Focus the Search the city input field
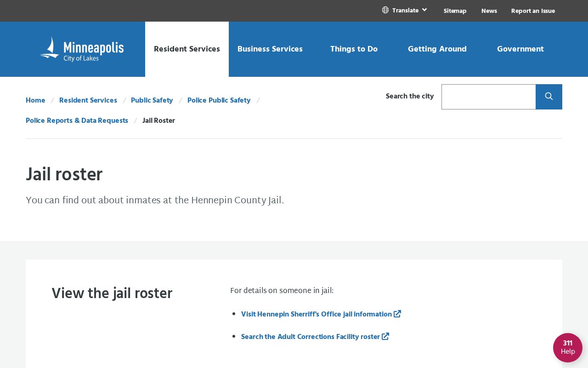 tap(489, 97)
